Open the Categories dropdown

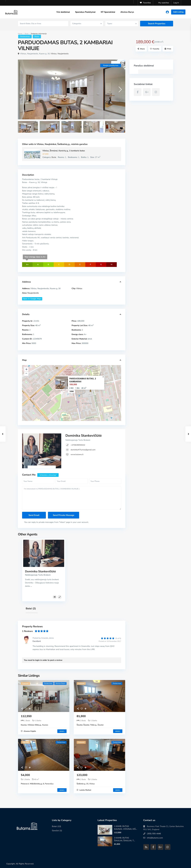pos(87,24)
